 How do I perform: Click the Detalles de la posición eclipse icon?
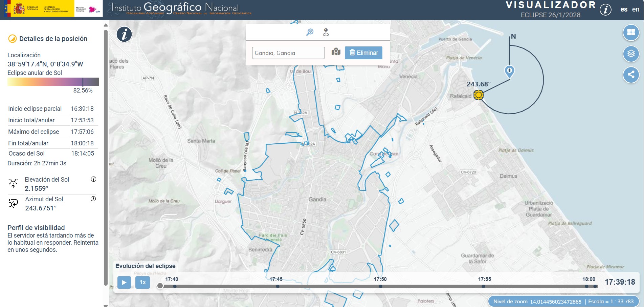[12, 39]
